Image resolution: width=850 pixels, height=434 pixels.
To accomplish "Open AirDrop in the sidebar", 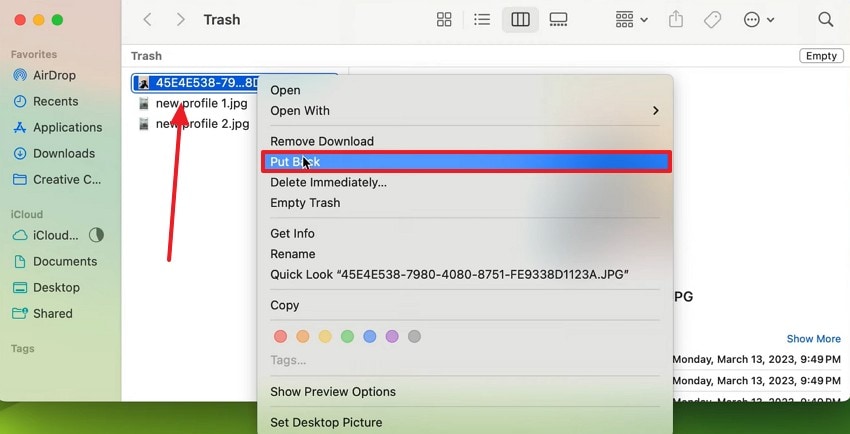I will pyautogui.click(x=54, y=75).
